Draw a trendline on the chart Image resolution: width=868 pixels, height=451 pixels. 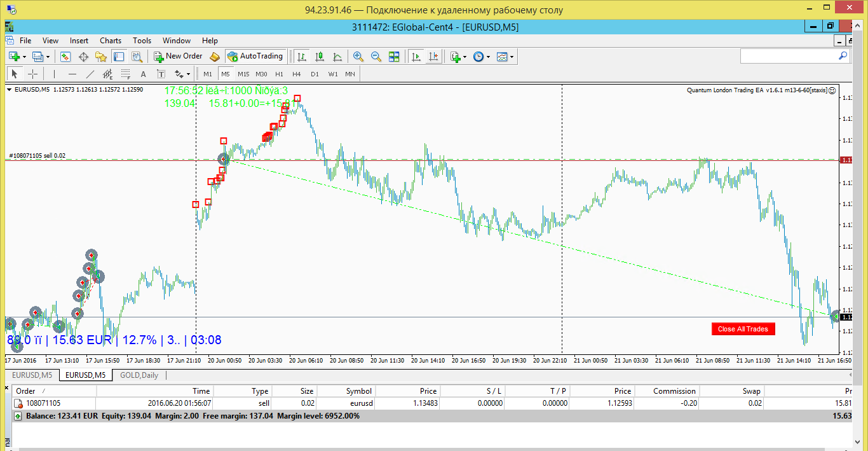[90, 74]
